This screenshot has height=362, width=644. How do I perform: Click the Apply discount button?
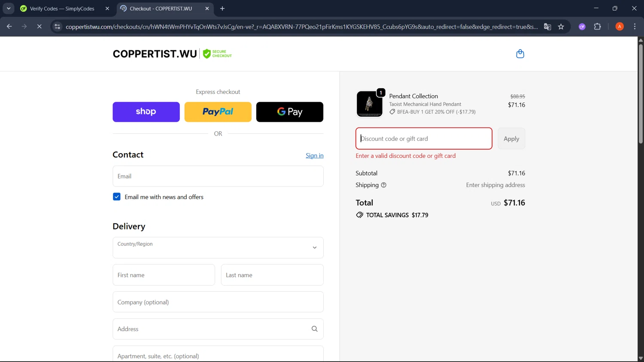click(x=511, y=139)
